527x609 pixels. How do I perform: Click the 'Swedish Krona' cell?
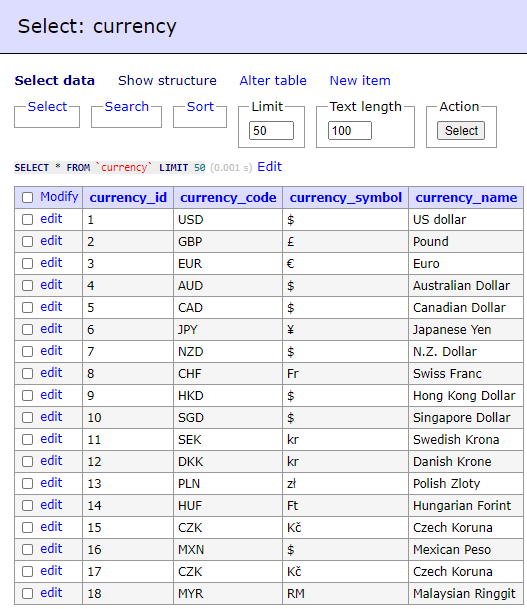(466, 440)
